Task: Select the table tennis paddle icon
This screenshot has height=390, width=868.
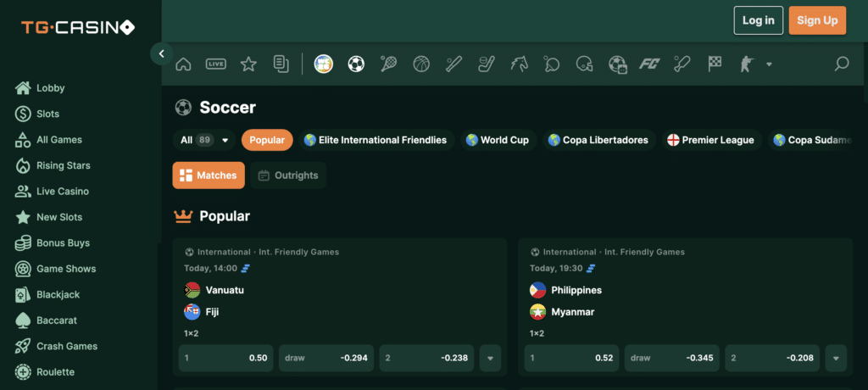Action: pos(552,64)
